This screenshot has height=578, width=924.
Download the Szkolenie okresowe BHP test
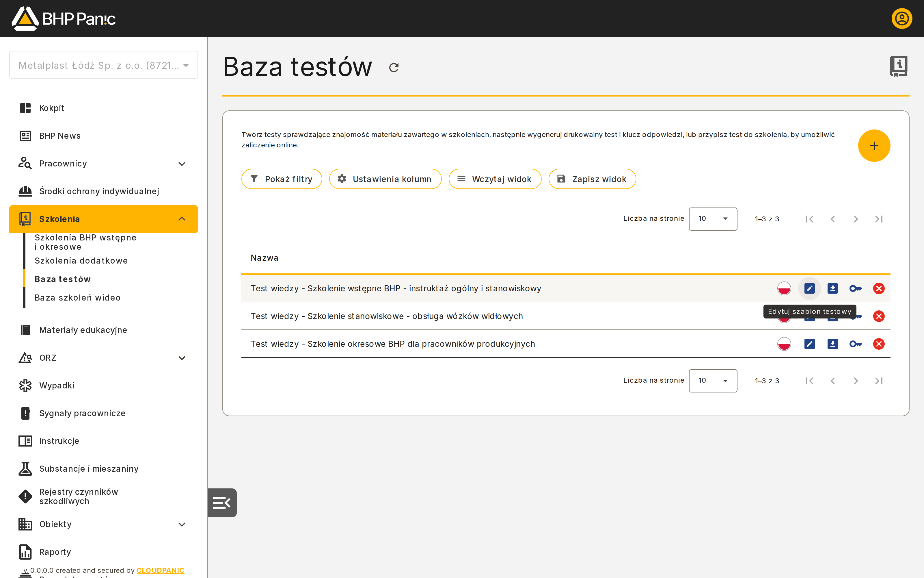(832, 344)
